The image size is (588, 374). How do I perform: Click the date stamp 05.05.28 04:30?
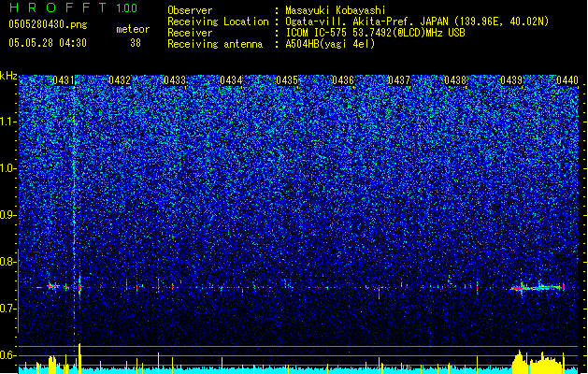click(48, 43)
